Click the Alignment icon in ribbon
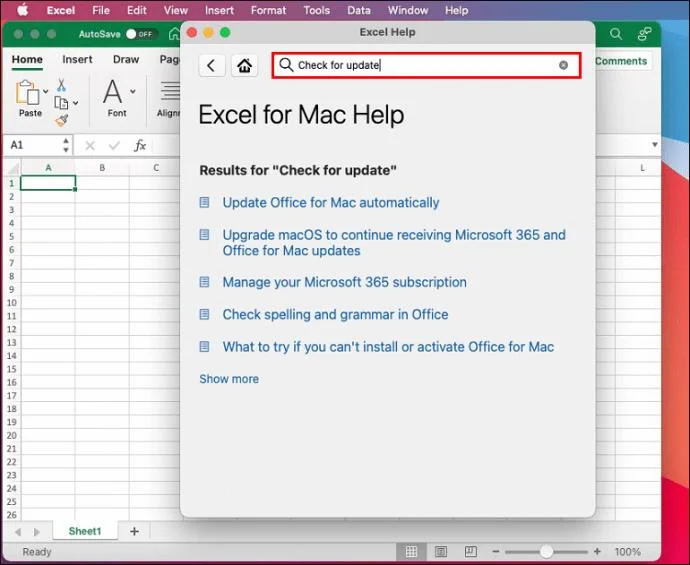690x565 pixels. (x=170, y=91)
